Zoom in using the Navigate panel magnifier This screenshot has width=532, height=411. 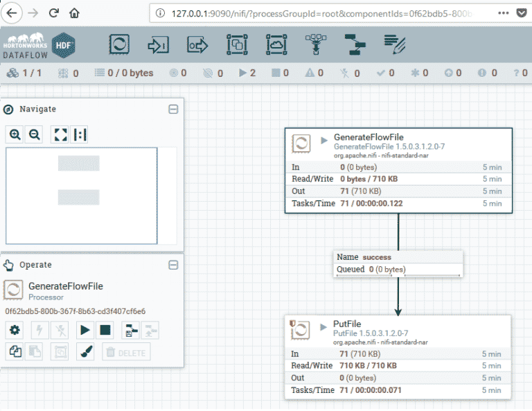click(x=15, y=134)
